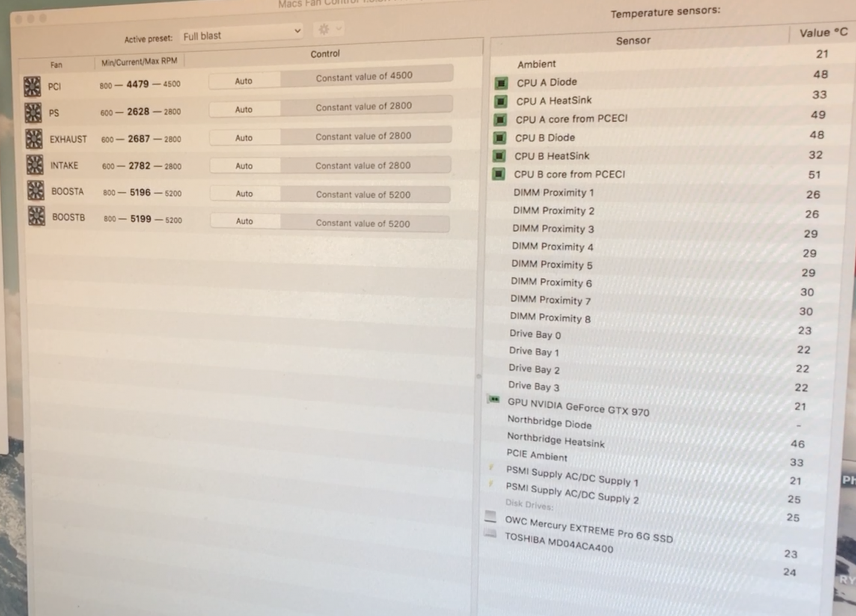
Task: Switch EXHAUST fan to Auto mode
Action: pyautogui.click(x=244, y=138)
